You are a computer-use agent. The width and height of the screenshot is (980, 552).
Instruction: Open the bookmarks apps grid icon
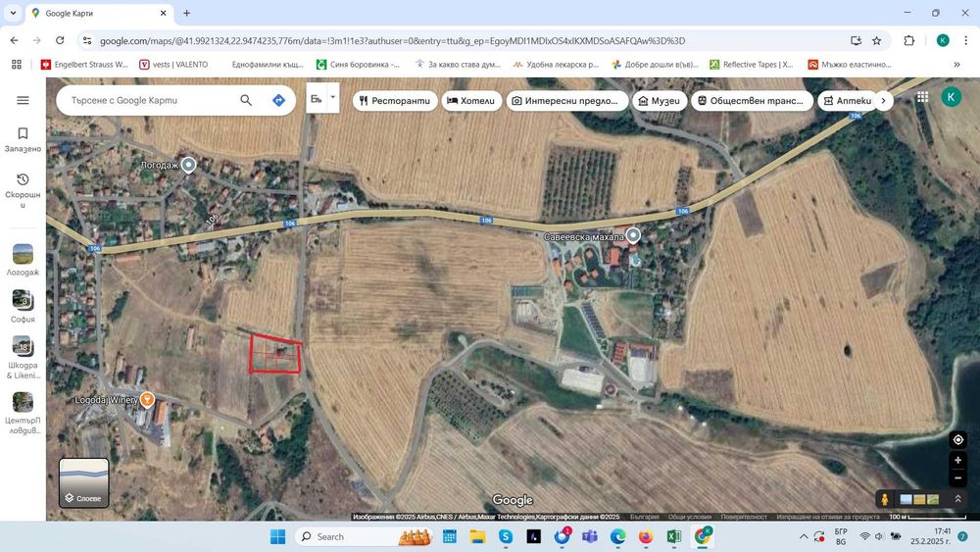pos(17,65)
